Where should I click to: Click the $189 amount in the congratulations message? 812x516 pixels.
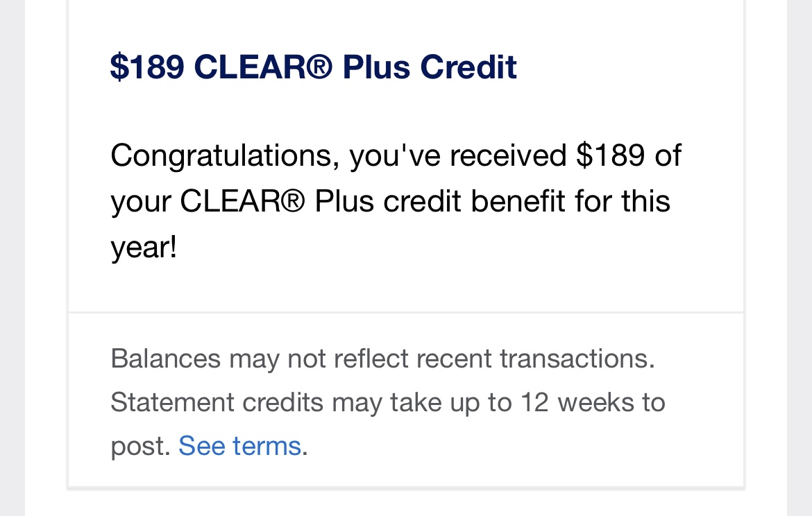[x=611, y=155]
